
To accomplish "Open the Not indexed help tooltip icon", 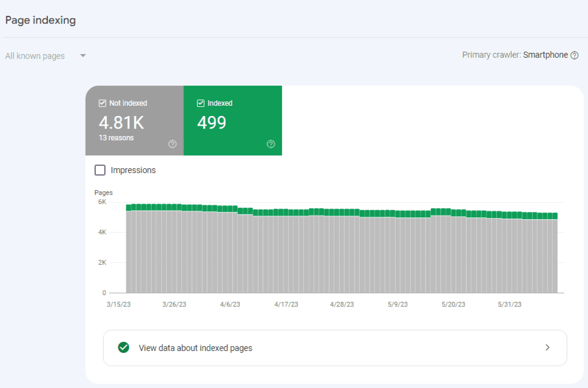I will point(172,144).
